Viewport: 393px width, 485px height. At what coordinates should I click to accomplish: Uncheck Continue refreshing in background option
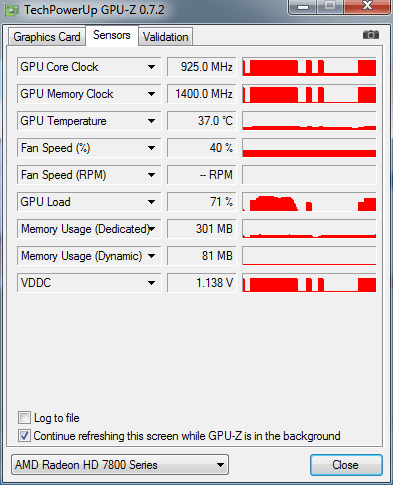tap(24, 436)
